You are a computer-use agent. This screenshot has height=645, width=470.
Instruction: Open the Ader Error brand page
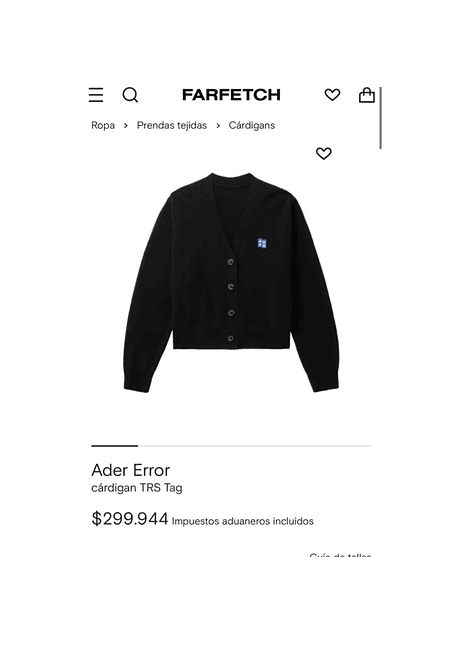(x=131, y=470)
